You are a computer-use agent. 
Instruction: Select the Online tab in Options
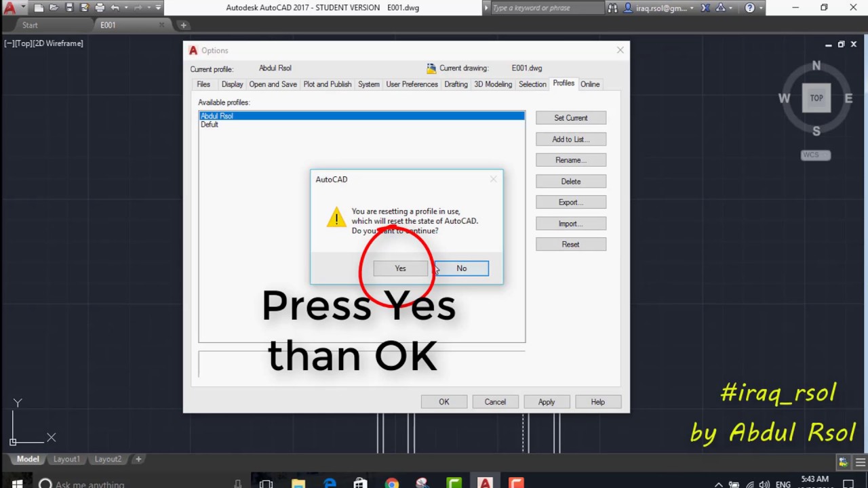(x=590, y=84)
